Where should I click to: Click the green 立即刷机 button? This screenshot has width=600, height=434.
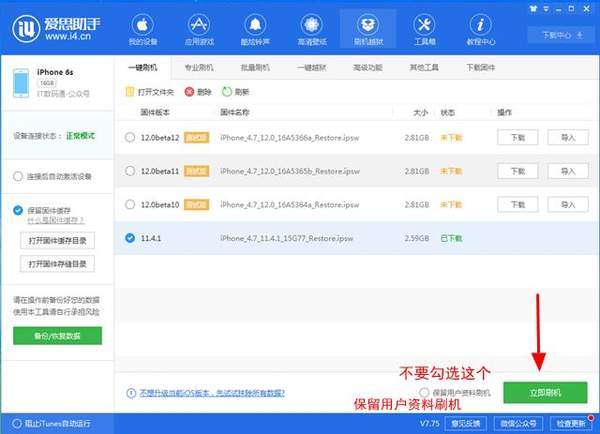pos(545,393)
